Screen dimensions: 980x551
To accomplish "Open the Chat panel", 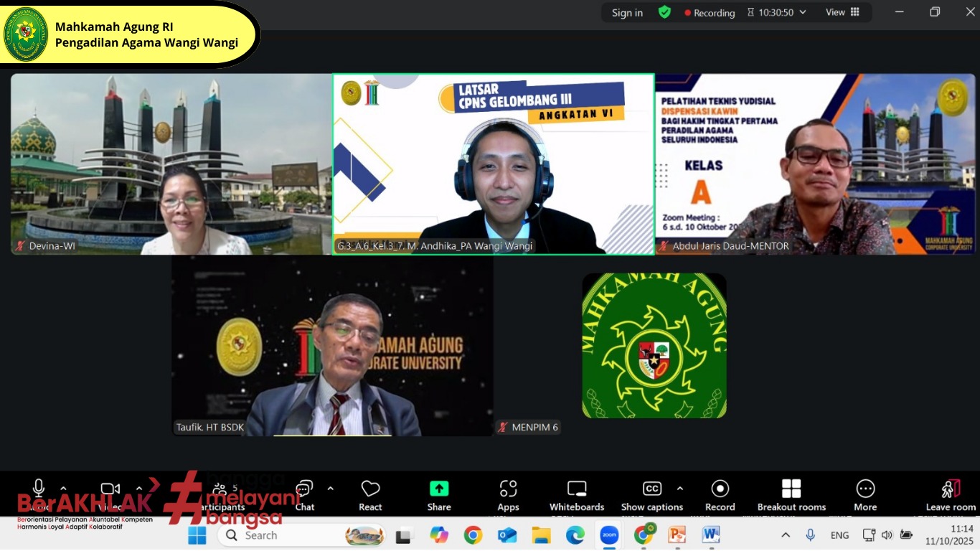I will coord(305,495).
